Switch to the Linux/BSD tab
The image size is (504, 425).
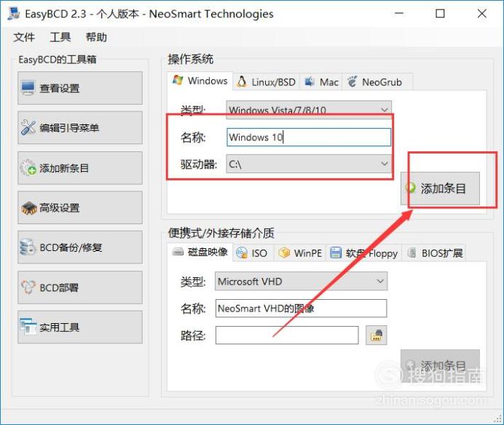(266, 82)
